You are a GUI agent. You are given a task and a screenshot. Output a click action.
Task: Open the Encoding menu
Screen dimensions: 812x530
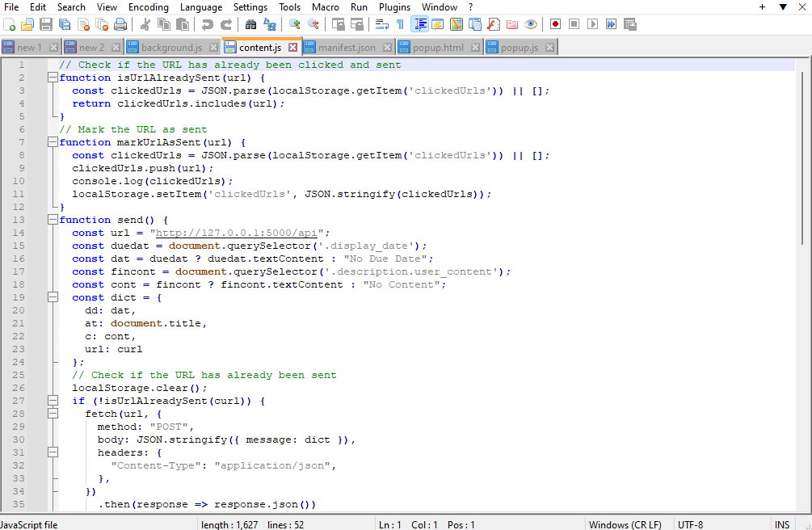point(149,7)
